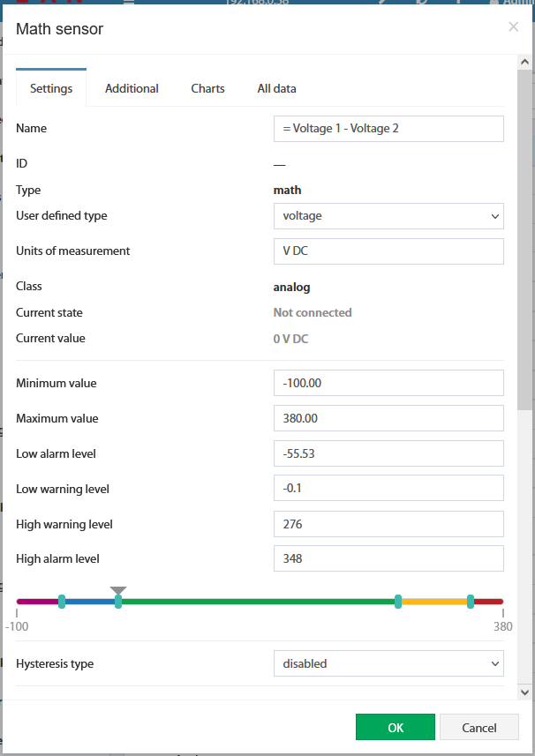
Task: Click the Name input field
Action: [388, 129]
